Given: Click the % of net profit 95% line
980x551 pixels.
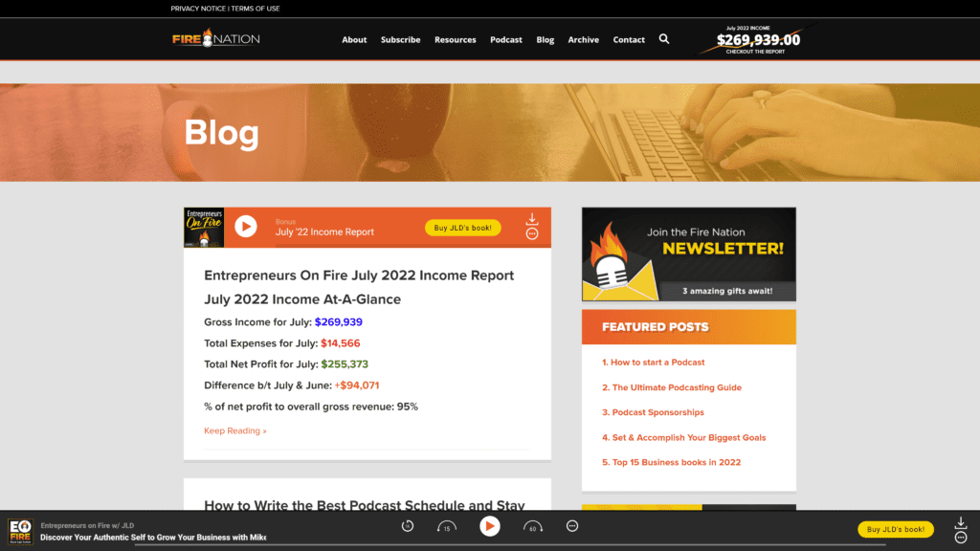Looking at the screenshot, I should point(311,407).
